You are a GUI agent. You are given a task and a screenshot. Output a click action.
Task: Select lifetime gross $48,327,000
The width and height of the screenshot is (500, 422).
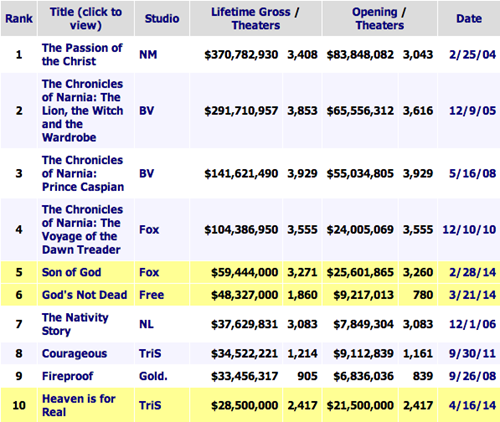[245, 295]
